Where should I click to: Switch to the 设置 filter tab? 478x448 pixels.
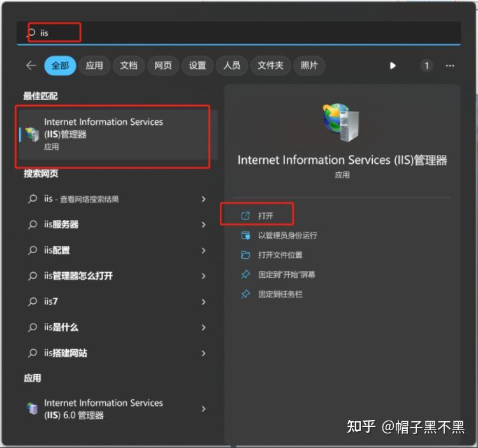198,66
